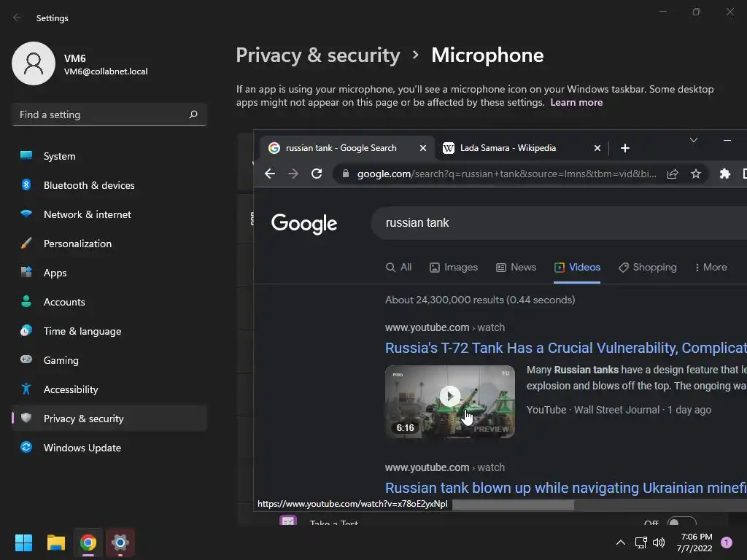This screenshot has width=747, height=560.
Task: Reload the Google search page
Action: pos(317,174)
